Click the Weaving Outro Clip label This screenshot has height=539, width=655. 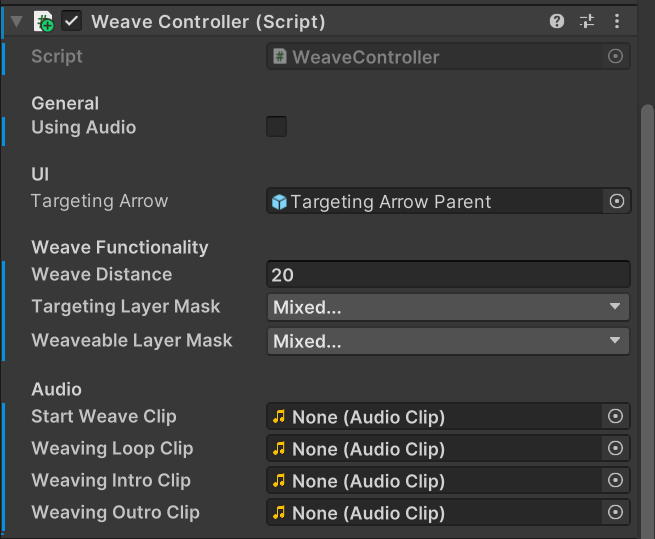click(x=115, y=513)
